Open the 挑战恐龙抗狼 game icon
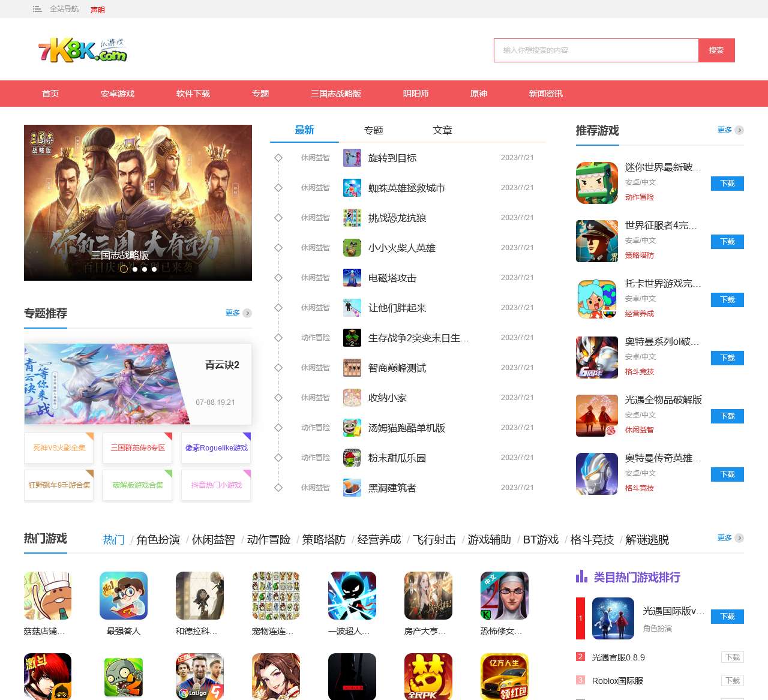Screen dimensions: 768x700 pyautogui.click(x=352, y=218)
